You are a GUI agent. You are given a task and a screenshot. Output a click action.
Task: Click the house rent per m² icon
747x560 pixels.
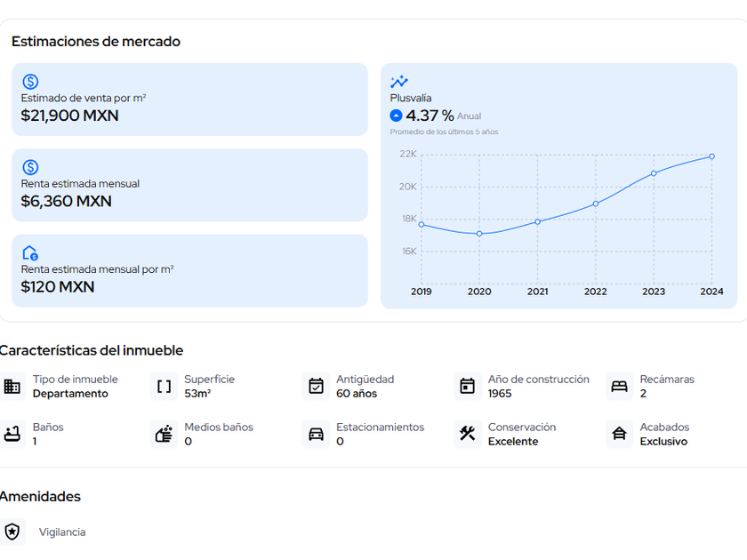coord(30,253)
